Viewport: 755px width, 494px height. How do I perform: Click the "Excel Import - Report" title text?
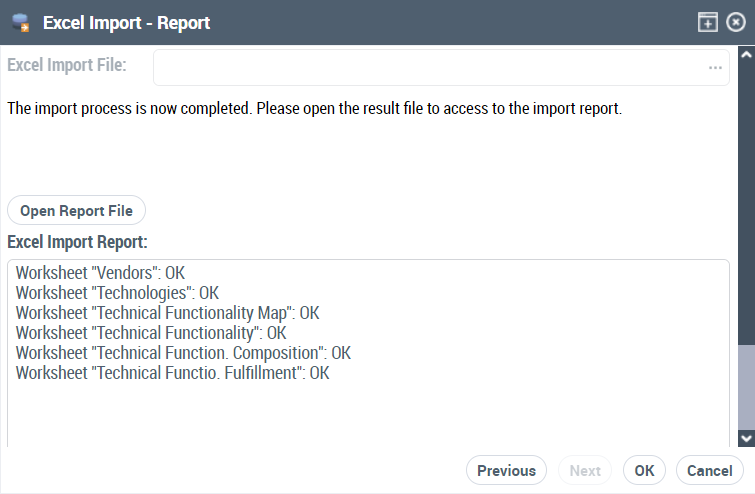click(x=126, y=22)
